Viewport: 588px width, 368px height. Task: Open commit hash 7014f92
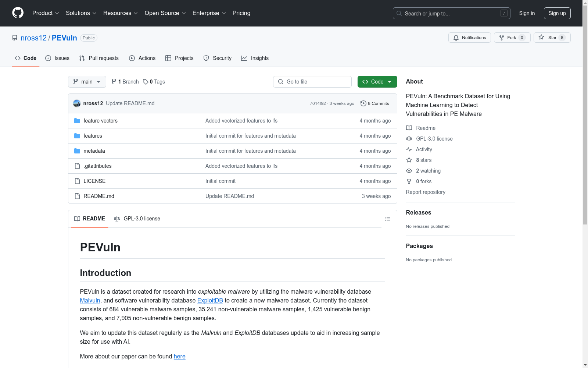tap(318, 103)
